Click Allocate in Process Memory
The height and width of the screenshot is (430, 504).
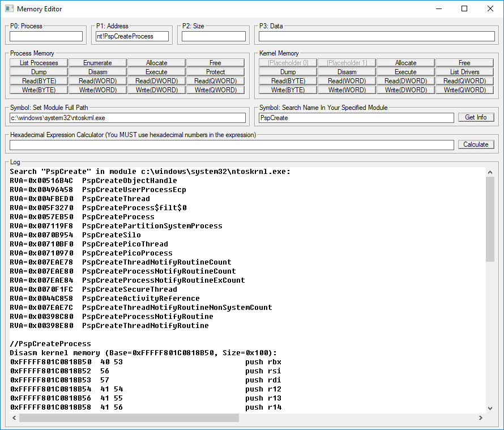pos(156,63)
